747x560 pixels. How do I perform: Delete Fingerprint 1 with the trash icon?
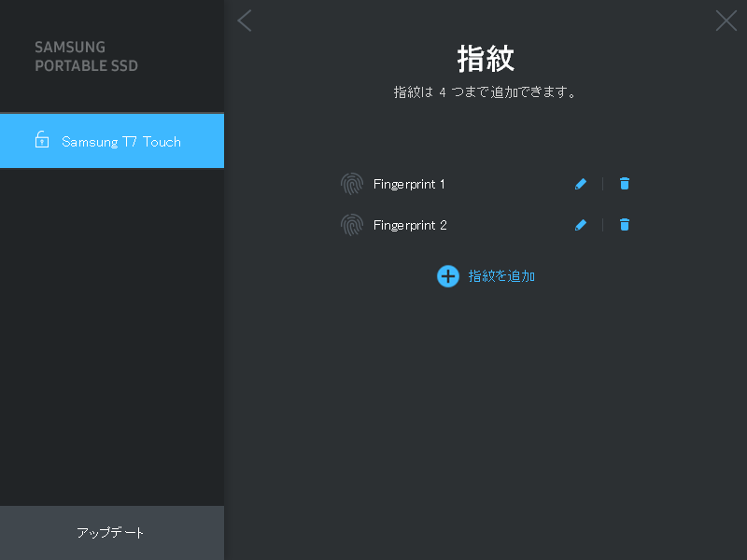coord(624,184)
